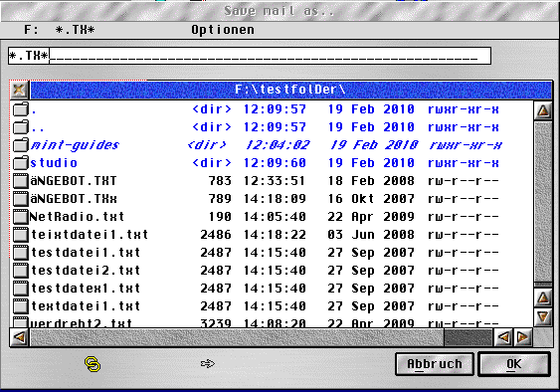Click the dark horizontal scrollbar track section
560x392 pixels.
pos(467,337)
